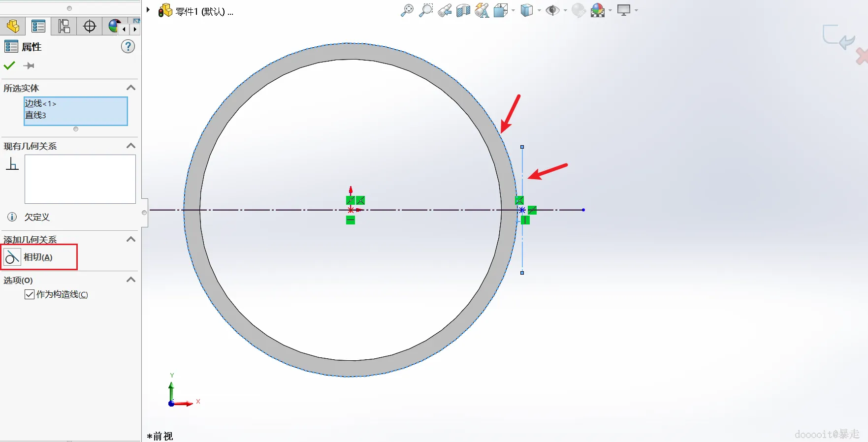Open the DimXpertManager tab
The height and width of the screenshot is (442, 868).
click(90, 26)
